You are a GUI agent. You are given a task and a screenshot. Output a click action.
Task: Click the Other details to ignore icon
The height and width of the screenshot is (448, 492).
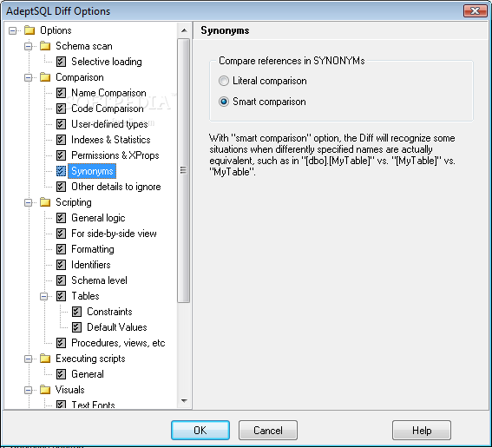[61, 187]
